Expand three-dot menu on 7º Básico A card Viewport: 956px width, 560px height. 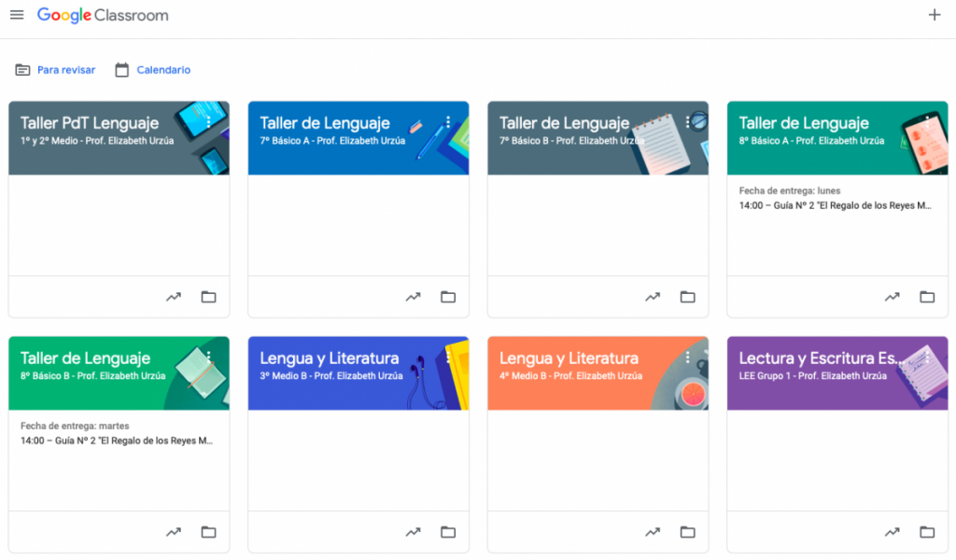pyautogui.click(x=448, y=122)
